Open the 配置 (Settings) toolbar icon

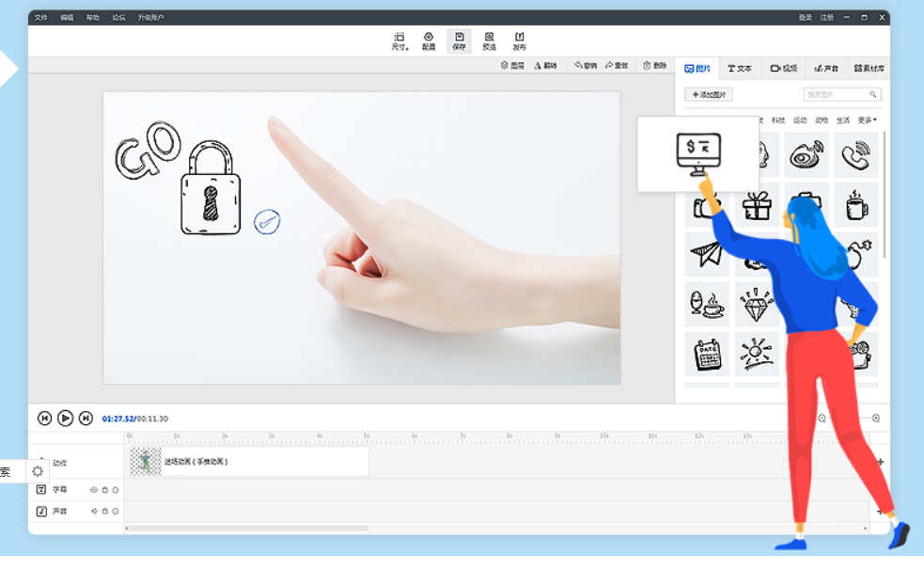429,40
